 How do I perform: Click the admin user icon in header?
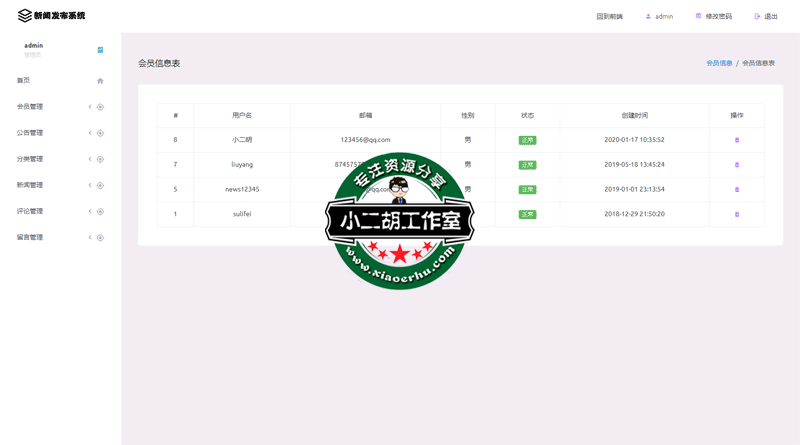[x=648, y=17]
